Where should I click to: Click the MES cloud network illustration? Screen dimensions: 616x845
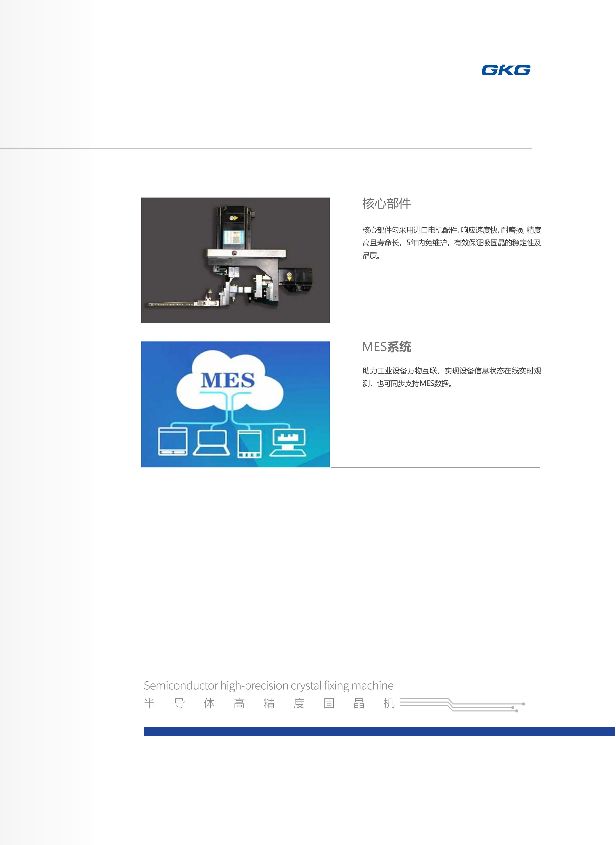pyautogui.click(x=235, y=404)
